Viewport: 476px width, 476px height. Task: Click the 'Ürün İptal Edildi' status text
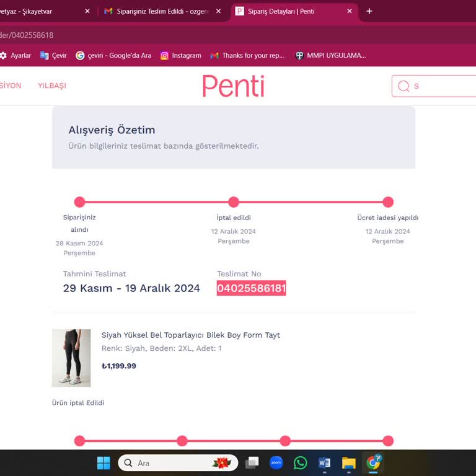[x=78, y=402]
